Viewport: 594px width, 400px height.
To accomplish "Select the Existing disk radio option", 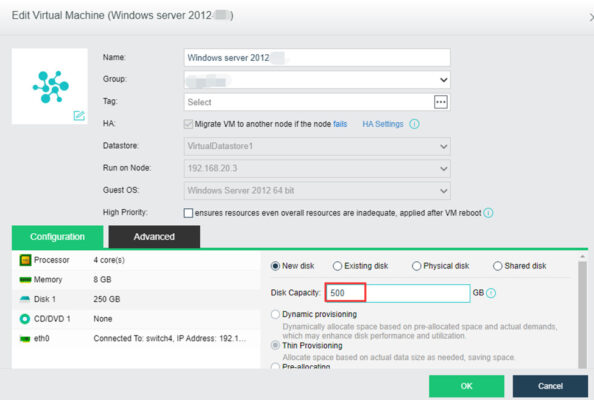I will 337,266.
